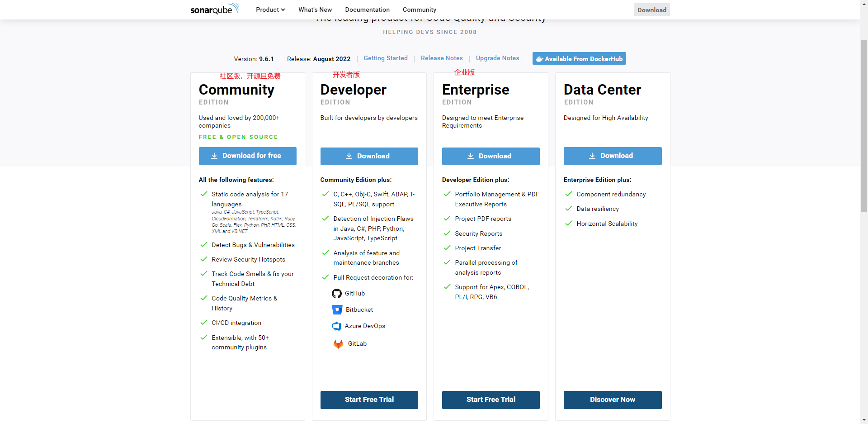Click the Azure DevOps icon

point(337,326)
